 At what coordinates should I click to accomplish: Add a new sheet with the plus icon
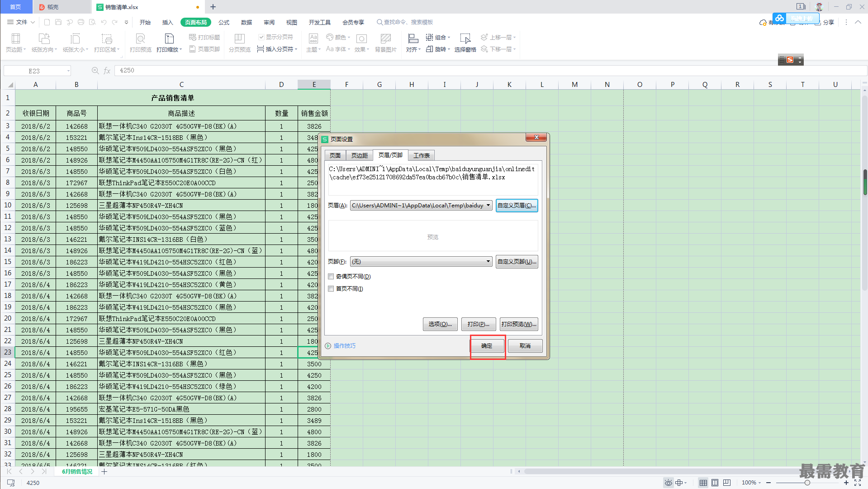(104, 471)
